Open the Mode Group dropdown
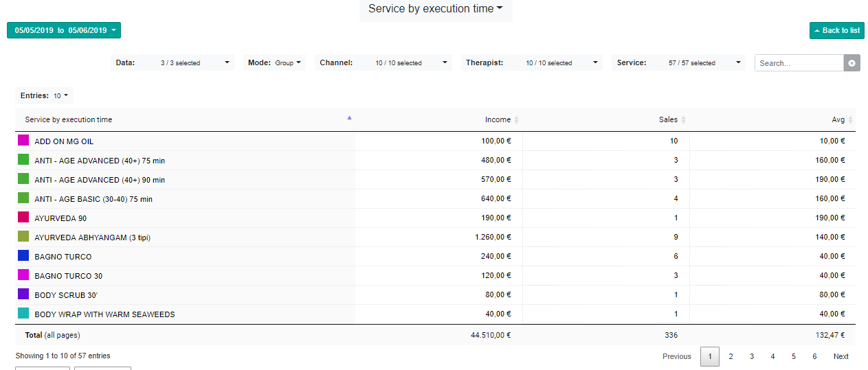The width and height of the screenshot is (868, 370). pos(274,63)
